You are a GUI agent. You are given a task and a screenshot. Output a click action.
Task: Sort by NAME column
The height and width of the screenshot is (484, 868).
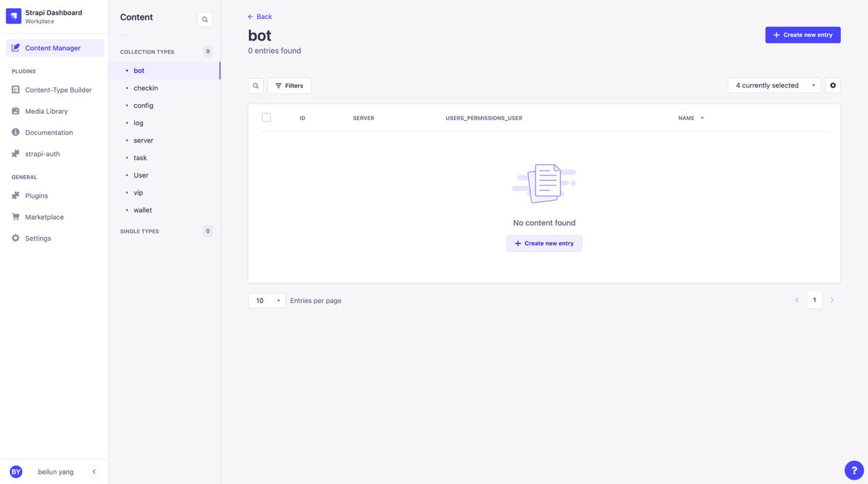pyautogui.click(x=686, y=118)
